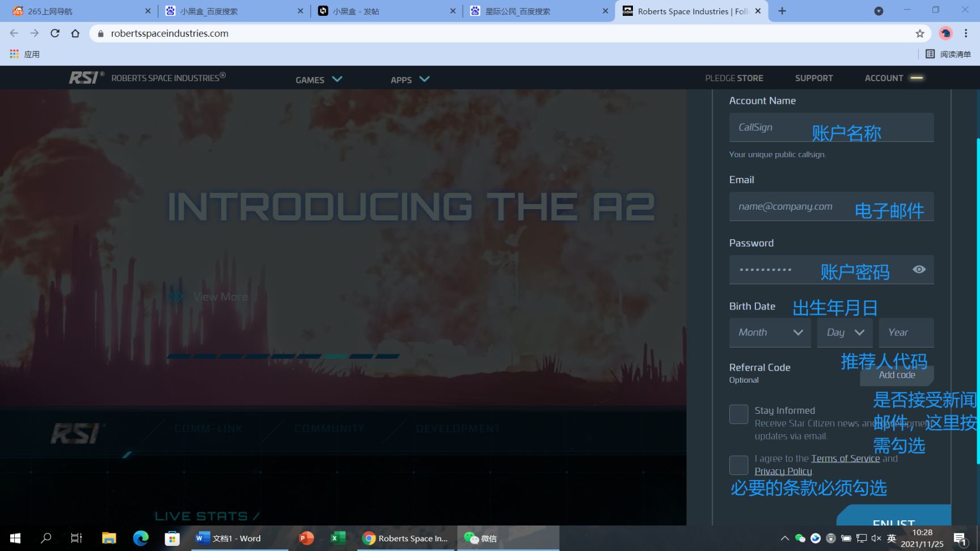Open the COMMUNITY section tab
The height and width of the screenshot is (551, 980).
329,429
